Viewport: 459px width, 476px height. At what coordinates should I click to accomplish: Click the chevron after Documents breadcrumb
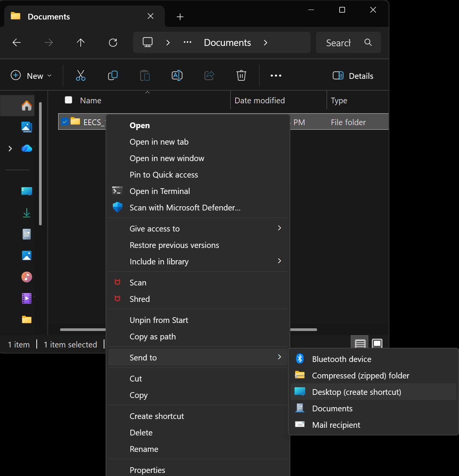pyautogui.click(x=265, y=42)
